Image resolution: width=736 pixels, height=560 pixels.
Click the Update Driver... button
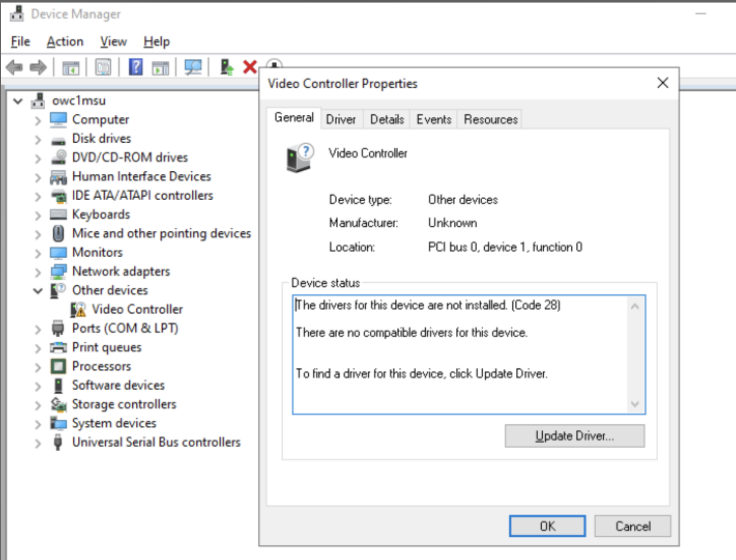click(x=575, y=436)
